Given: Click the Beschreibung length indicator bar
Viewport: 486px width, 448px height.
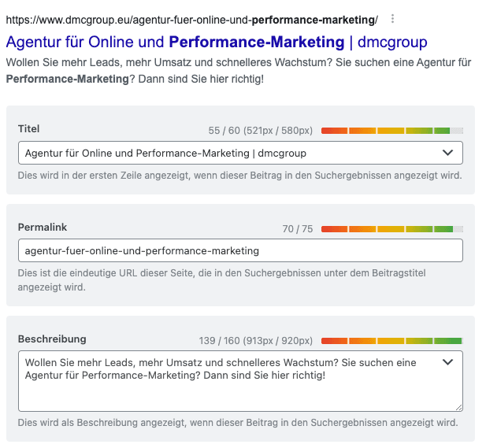Looking at the screenshot, I should pyautogui.click(x=391, y=341).
